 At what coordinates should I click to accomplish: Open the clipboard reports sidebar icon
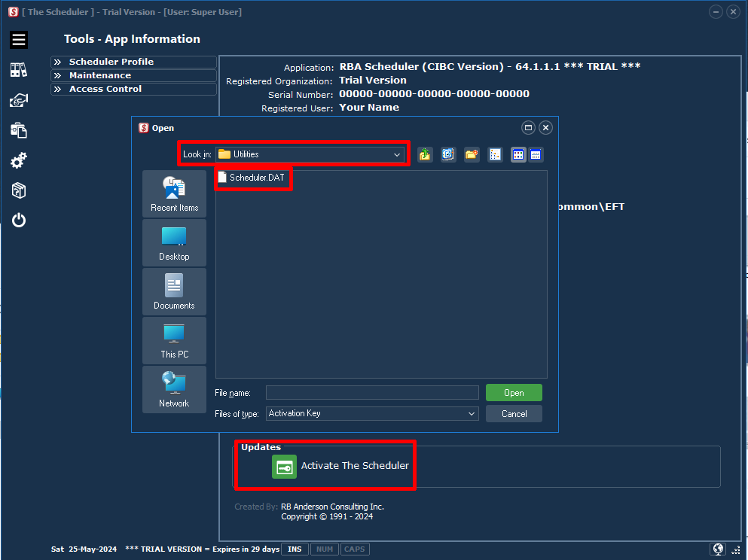pos(19,130)
